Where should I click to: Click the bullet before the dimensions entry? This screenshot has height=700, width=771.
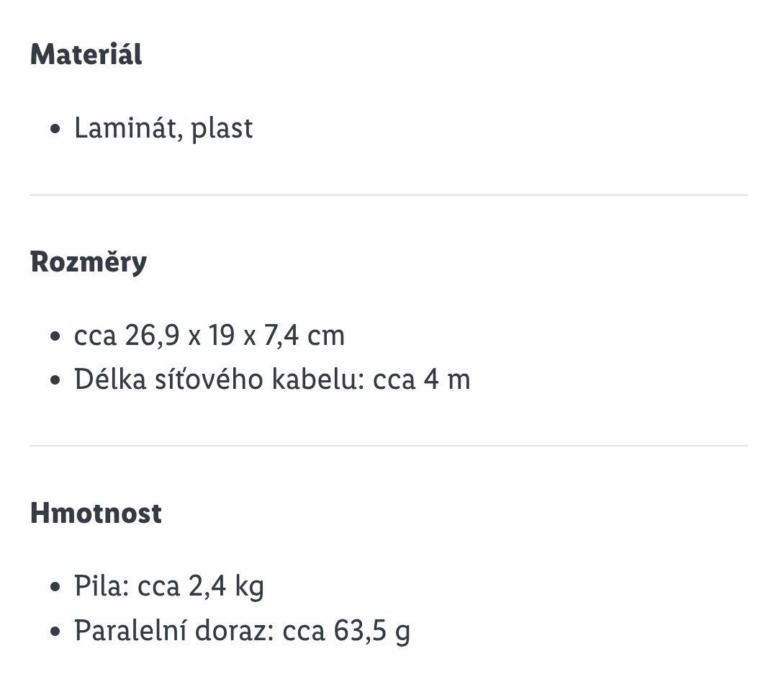[55, 337]
